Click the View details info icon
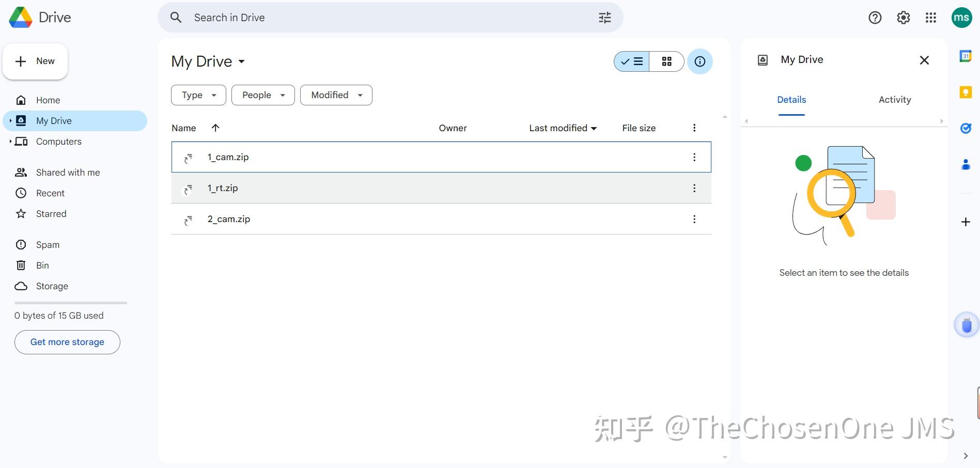The height and width of the screenshot is (468, 980). (699, 61)
